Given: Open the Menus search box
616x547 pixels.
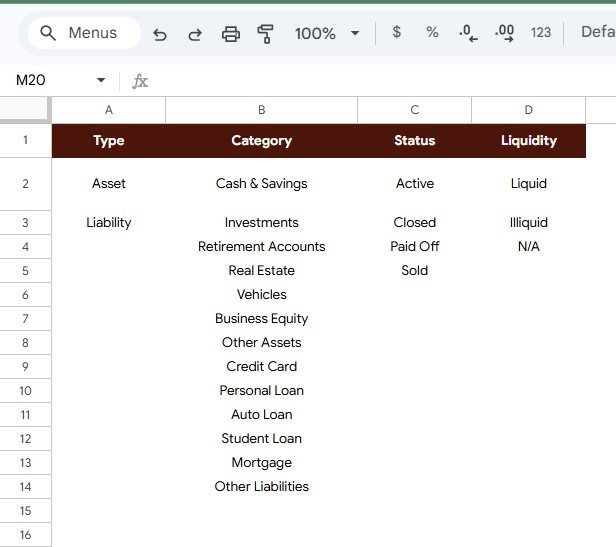Looking at the screenshot, I should click(84, 33).
